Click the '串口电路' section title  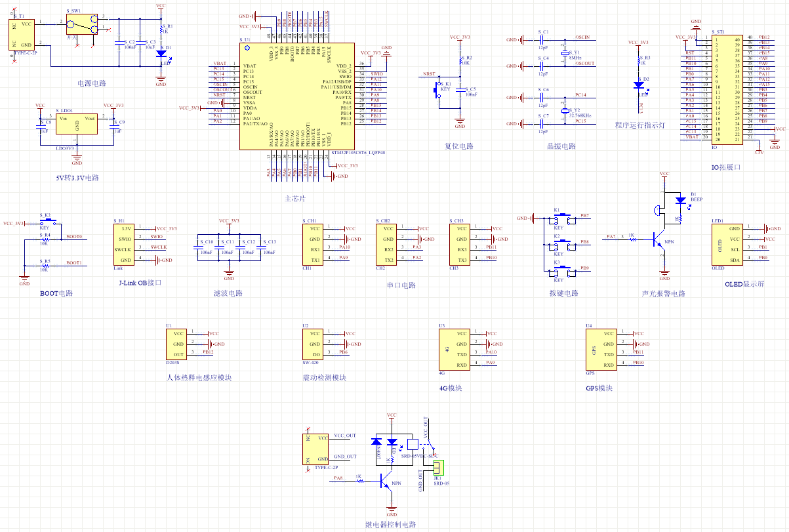(x=401, y=285)
